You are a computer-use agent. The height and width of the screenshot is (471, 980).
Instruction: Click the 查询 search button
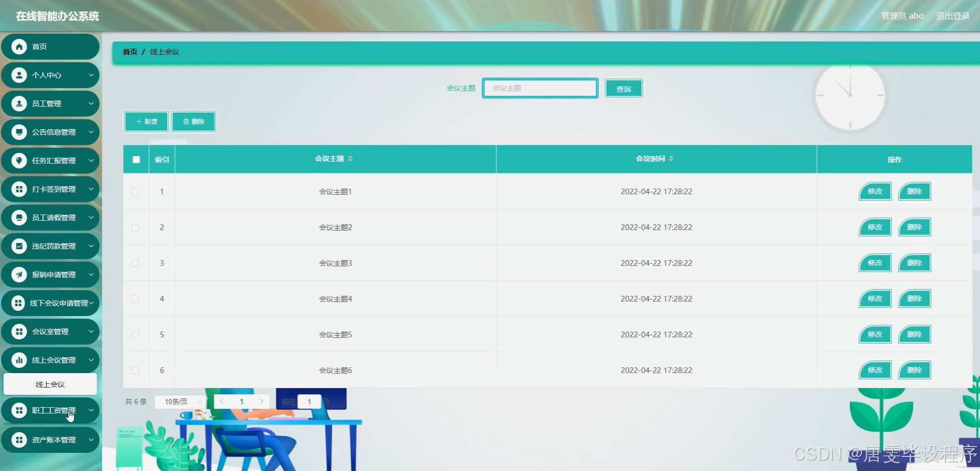624,89
